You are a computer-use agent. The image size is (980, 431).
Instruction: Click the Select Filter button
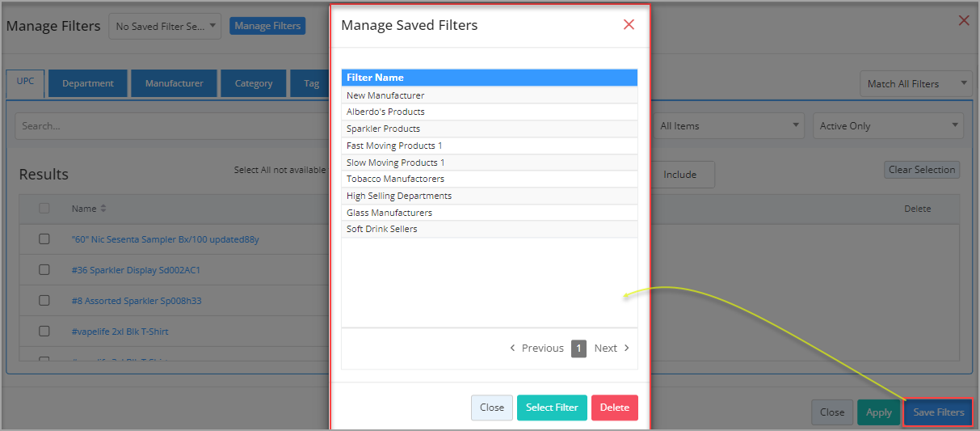552,408
